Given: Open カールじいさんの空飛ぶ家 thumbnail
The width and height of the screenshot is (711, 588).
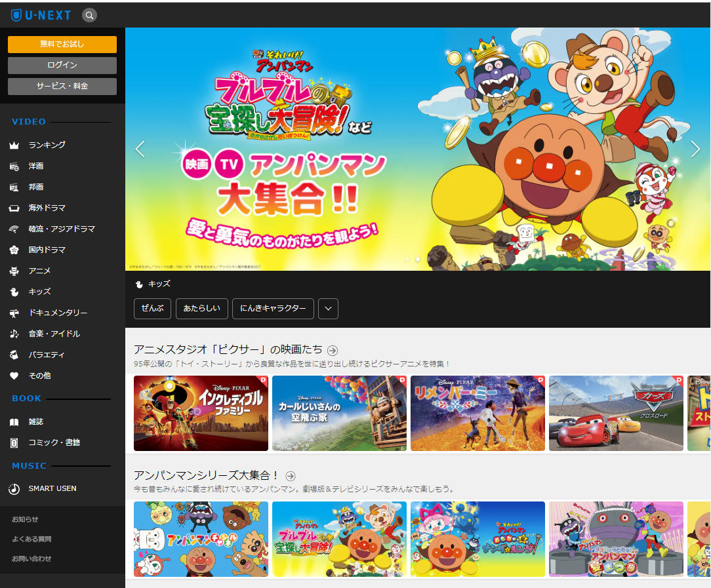Looking at the screenshot, I should click(339, 413).
